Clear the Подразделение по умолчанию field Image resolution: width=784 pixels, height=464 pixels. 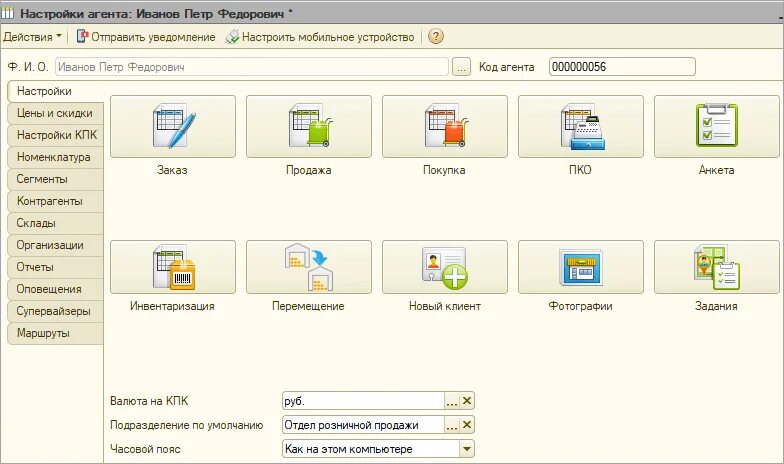point(467,425)
